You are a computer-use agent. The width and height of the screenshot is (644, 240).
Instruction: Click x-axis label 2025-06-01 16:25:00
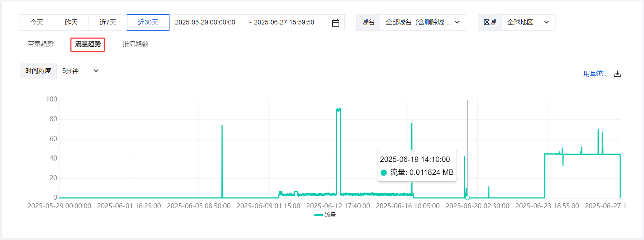[129, 206]
